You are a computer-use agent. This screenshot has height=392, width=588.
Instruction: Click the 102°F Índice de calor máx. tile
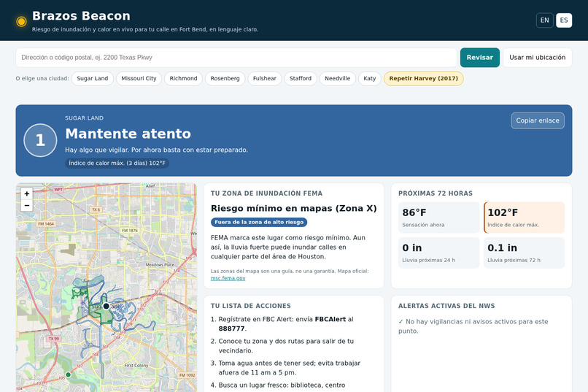click(525, 218)
